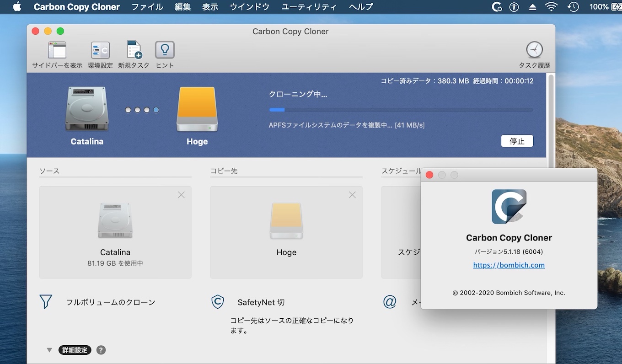Open タスク履歴 clock icon
Image resolution: width=622 pixels, height=364 pixels.
[534, 50]
